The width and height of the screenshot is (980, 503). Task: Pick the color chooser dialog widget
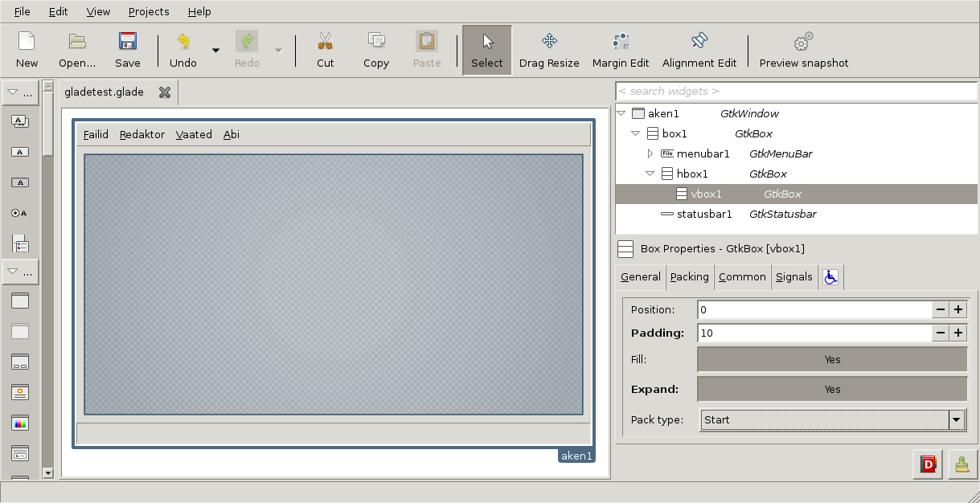[x=20, y=423]
